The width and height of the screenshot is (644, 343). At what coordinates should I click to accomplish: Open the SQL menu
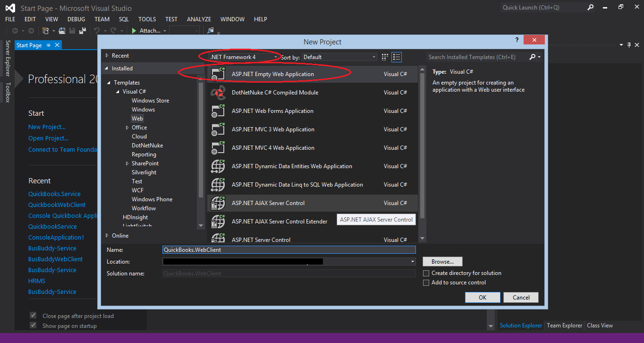pyautogui.click(x=124, y=19)
